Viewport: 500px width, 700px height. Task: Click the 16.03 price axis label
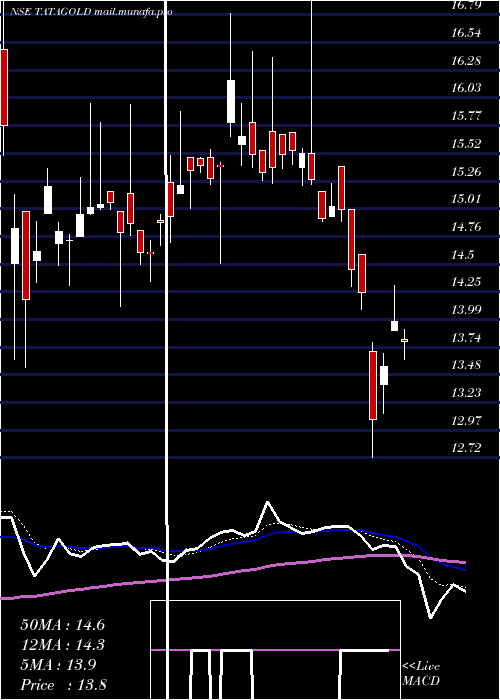[x=466, y=88]
